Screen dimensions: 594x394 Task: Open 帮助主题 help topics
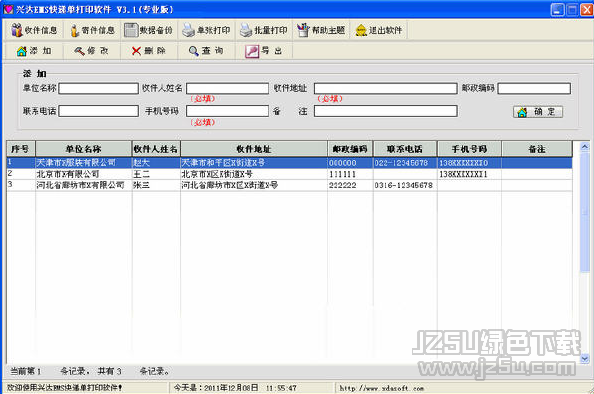[x=321, y=30]
